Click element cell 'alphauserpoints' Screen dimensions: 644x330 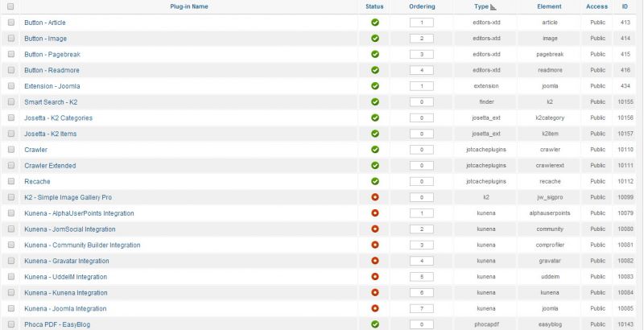click(550, 213)
